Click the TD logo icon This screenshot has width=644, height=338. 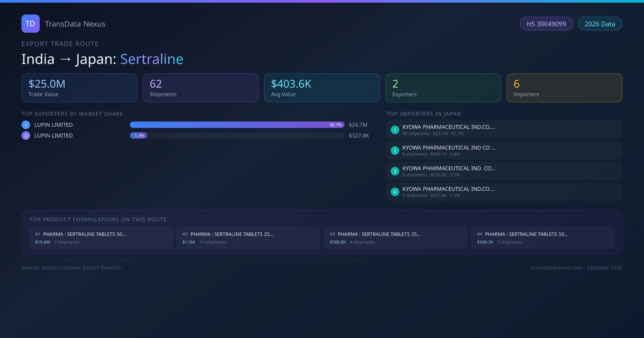click(x=30, y=24)
